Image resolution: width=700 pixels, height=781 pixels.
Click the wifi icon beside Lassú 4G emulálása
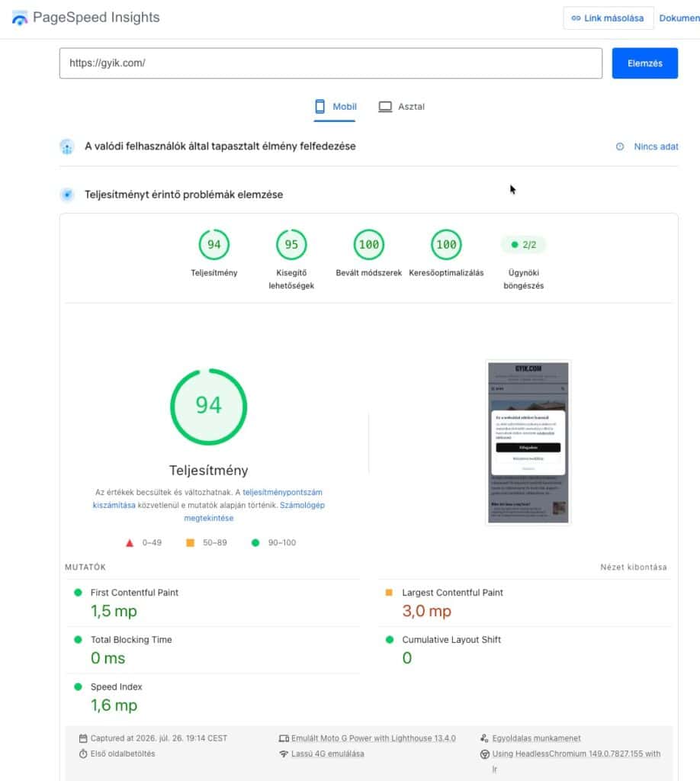coord(284,754)
